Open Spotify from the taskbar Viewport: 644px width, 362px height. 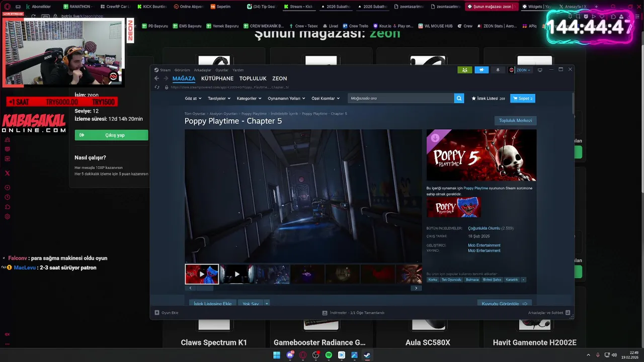(x=329, y=355)
